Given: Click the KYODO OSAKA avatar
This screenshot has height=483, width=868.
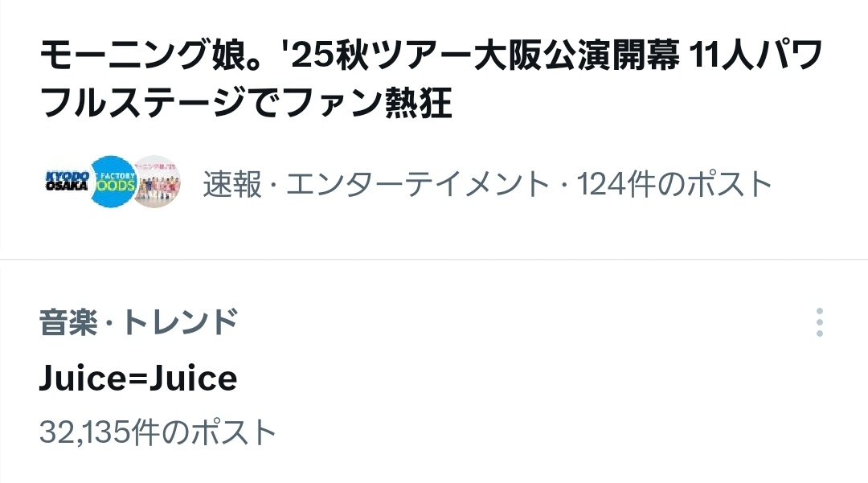Looking at the screenshot, I should (x=66, y=184).
